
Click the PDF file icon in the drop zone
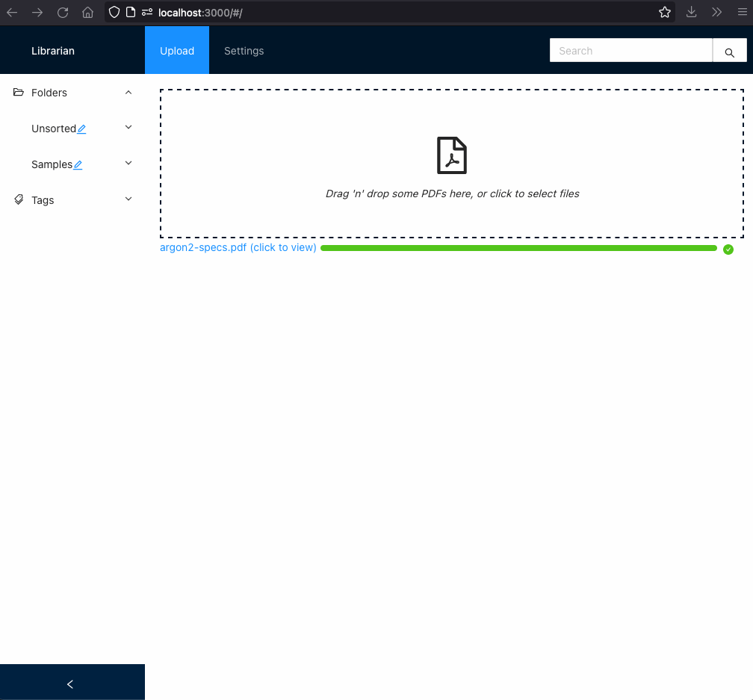coord(451,155)
